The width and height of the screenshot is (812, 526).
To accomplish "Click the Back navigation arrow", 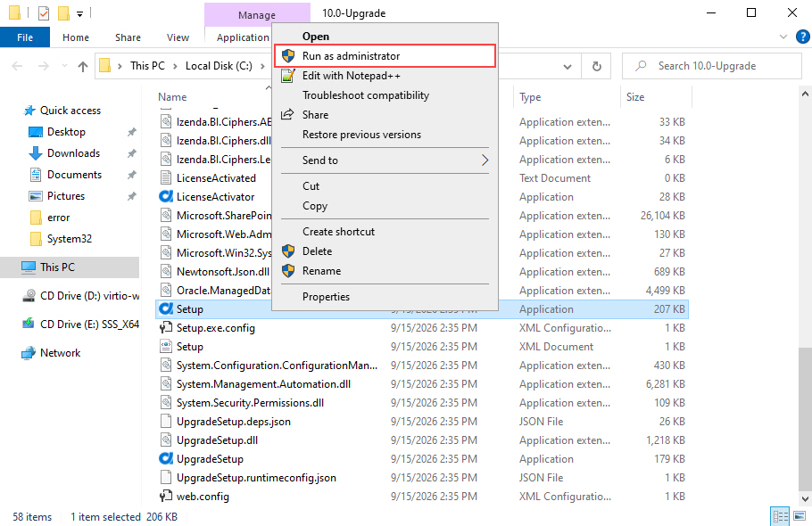I will pyautogui.click(x=17, y=66).
